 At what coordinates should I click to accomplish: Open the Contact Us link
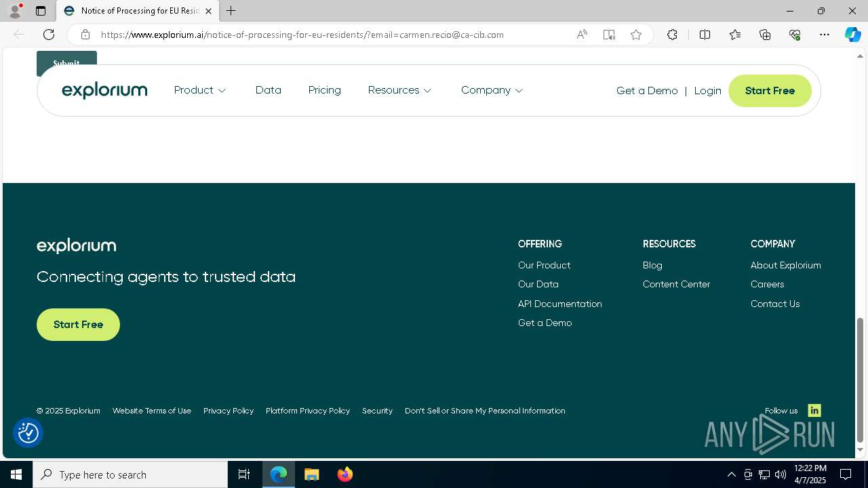pyautogui.click(x=775, y=304)
